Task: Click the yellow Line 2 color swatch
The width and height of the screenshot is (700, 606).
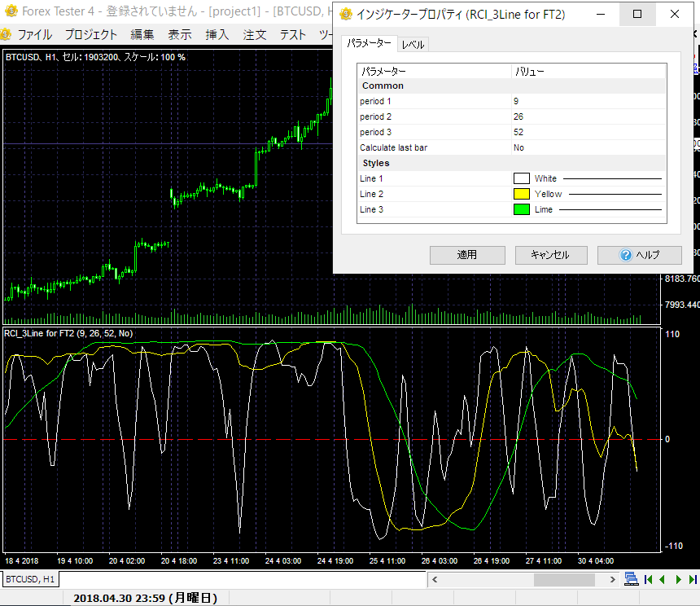Action: tap(522, 194)
